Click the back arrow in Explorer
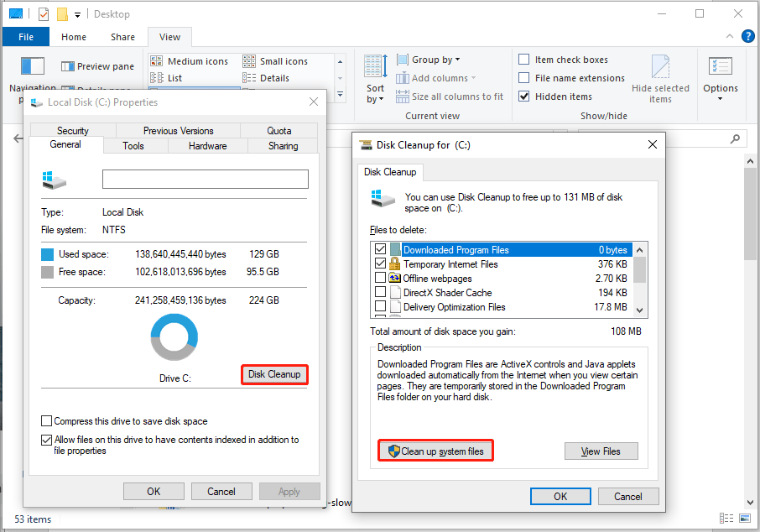This screenshot has height=532, width=760. [x=18, y=138]
